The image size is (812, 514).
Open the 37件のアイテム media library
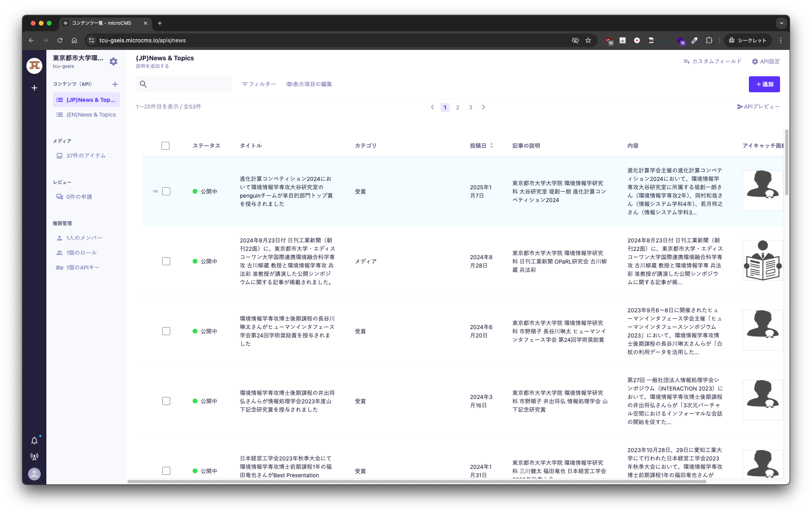tap(86, 156)
